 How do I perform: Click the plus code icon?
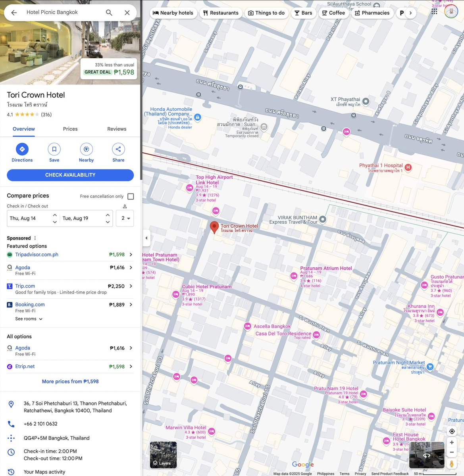coord(11,438)
